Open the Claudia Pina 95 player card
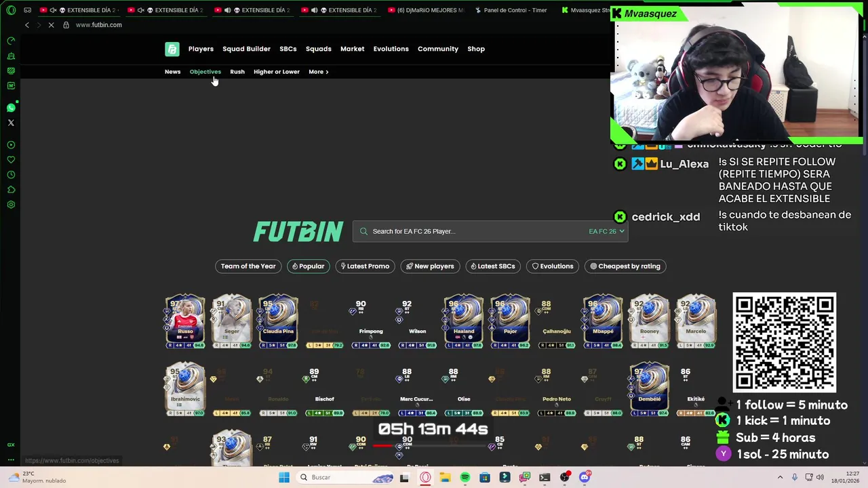Image resolution: width=868 pixels, height=488 pixels. pos(278,321)
